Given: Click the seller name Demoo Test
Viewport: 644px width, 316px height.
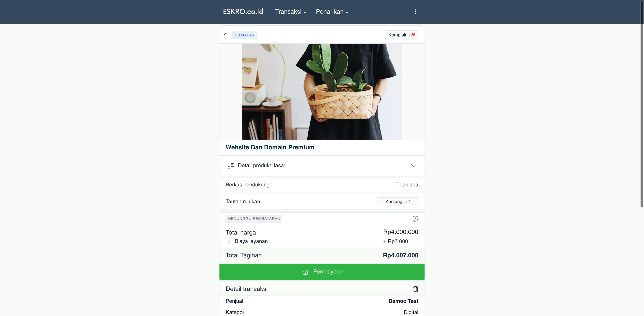Looking at the screenshot, I should pos(403,301).
